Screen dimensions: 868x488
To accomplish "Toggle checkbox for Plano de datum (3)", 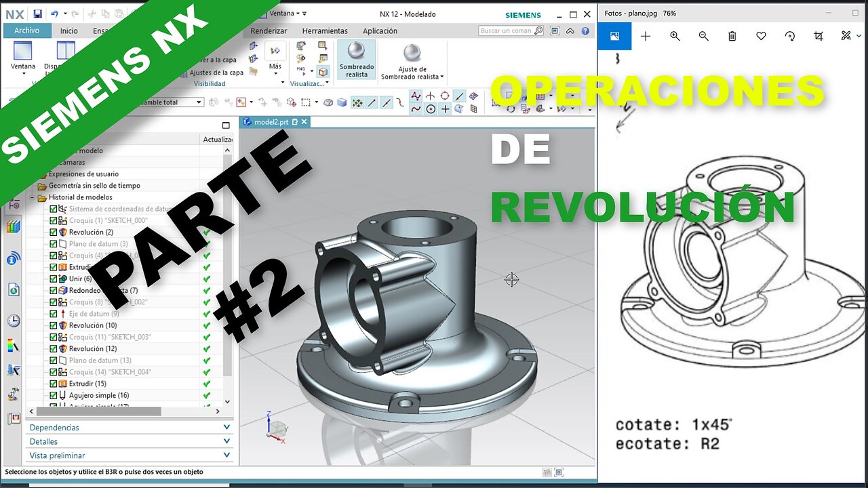I will [54, 243].
